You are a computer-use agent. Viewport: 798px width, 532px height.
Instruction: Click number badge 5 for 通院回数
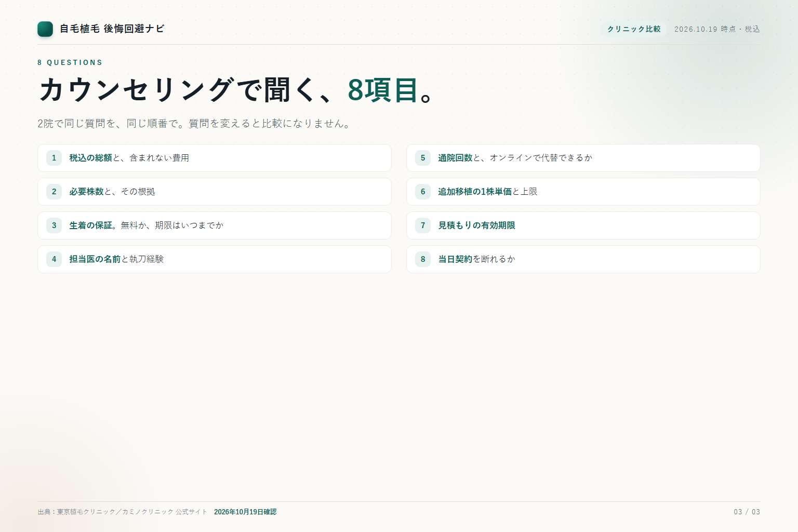423,158
